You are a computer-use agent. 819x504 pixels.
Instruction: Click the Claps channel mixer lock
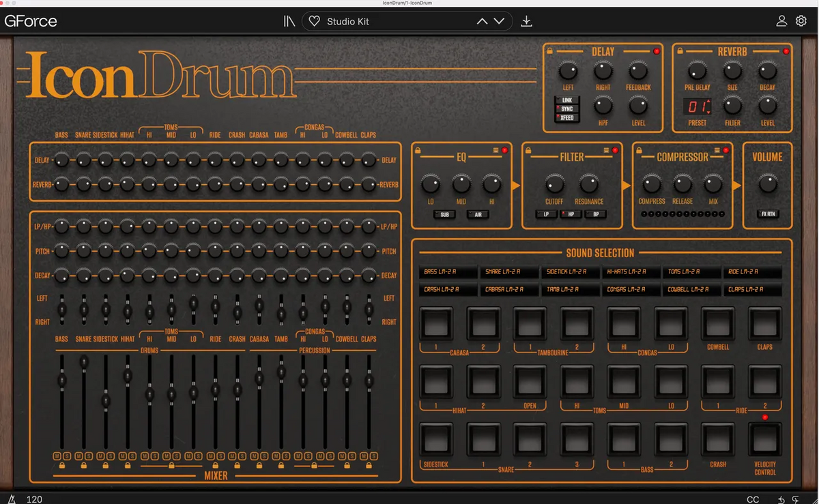point(369,466)
